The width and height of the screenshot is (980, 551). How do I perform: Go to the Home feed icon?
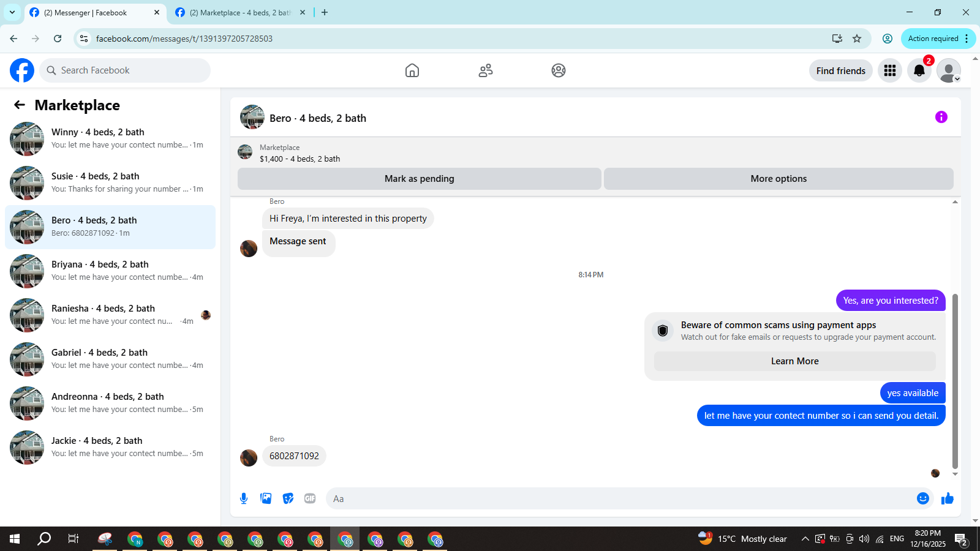point(412,70)
